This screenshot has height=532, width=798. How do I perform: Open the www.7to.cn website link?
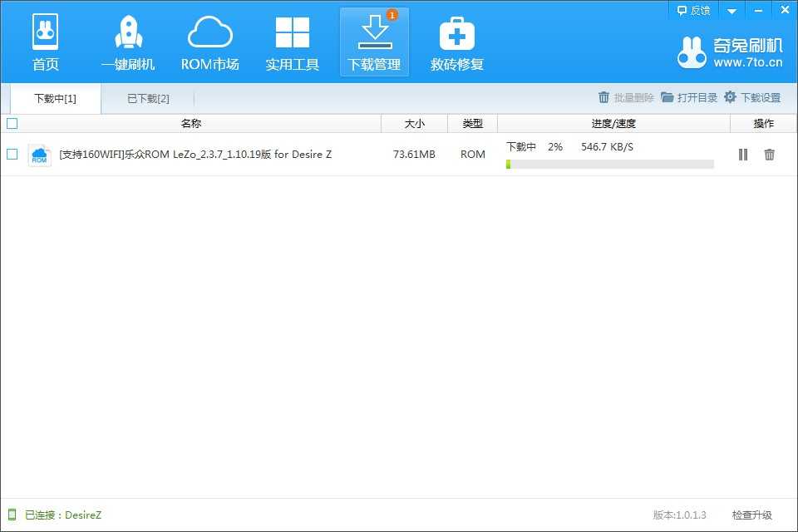tap(747, 62)
